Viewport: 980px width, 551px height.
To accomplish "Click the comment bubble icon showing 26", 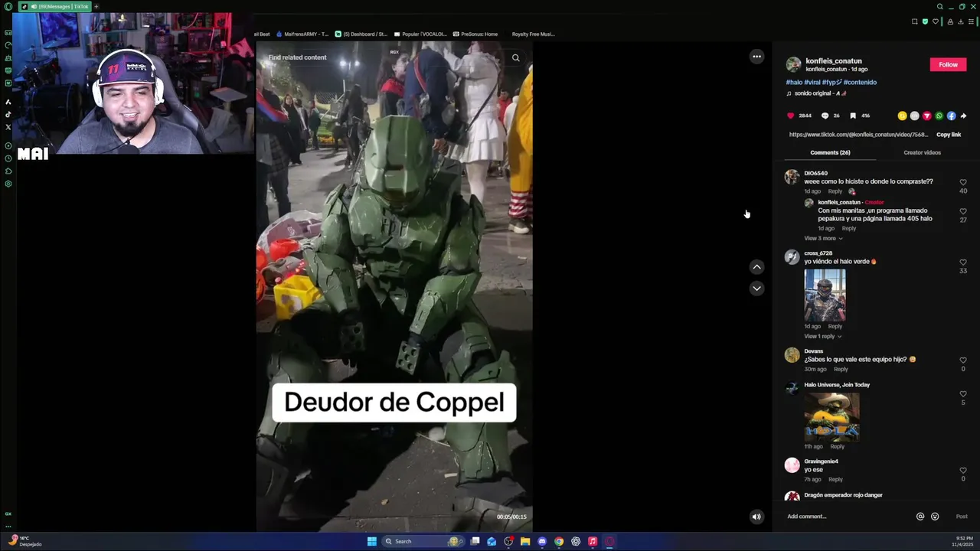I will [x=825, y=116].
